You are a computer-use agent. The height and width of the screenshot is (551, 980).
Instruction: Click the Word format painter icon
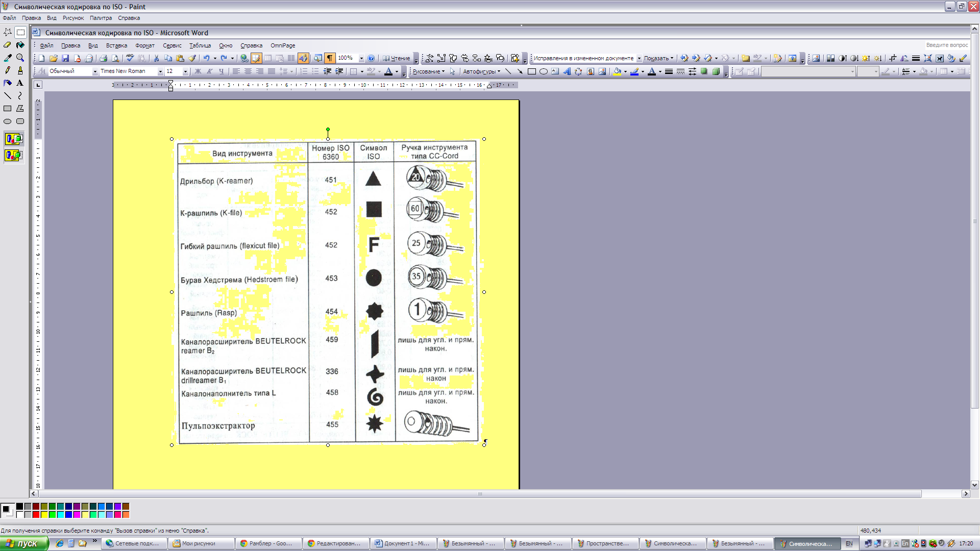[192, 58]
